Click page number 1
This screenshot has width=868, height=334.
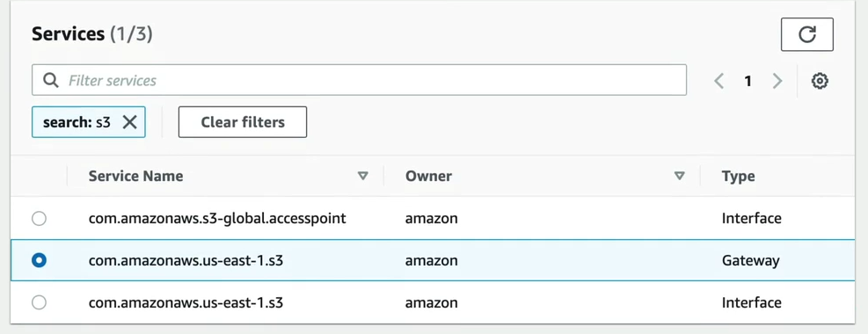[x=748, y=81]
